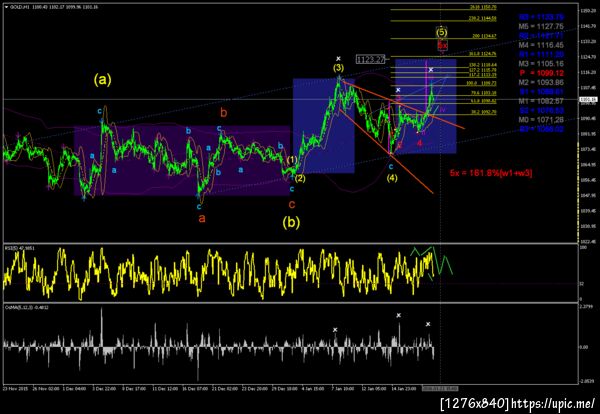The height and width of the screenshot is (414, 600).
Task: Select the red text 5x = 161.8%[w1+w3]
Action: tap(491, 173)
